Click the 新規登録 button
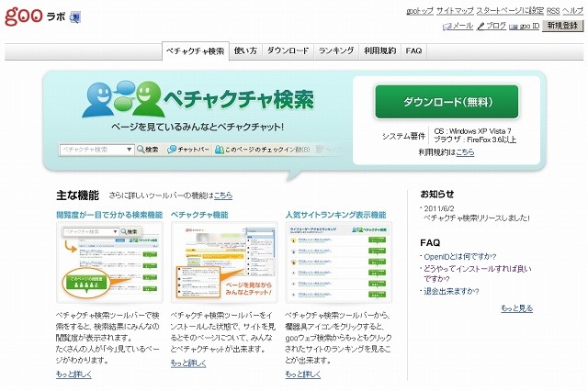 tap(562, 26)
